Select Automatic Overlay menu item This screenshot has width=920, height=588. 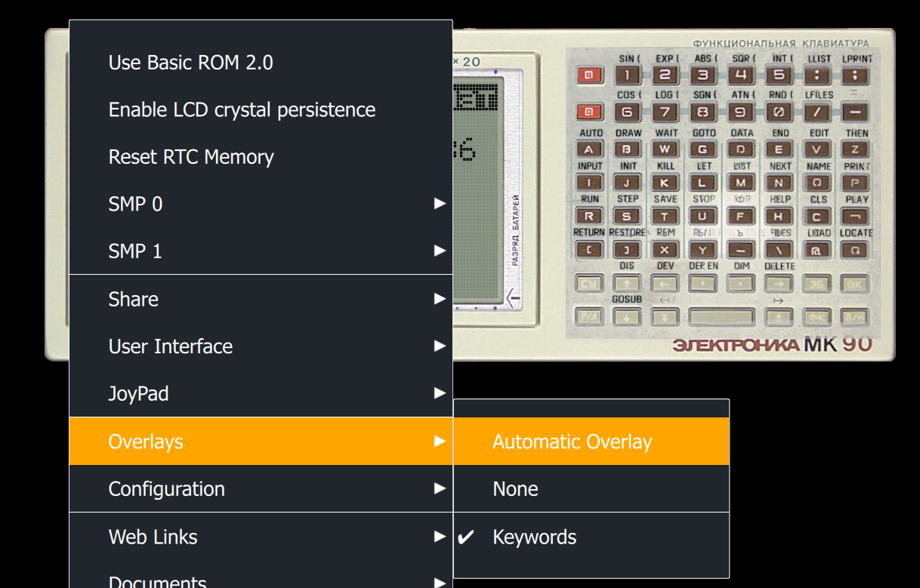point(572,442)
